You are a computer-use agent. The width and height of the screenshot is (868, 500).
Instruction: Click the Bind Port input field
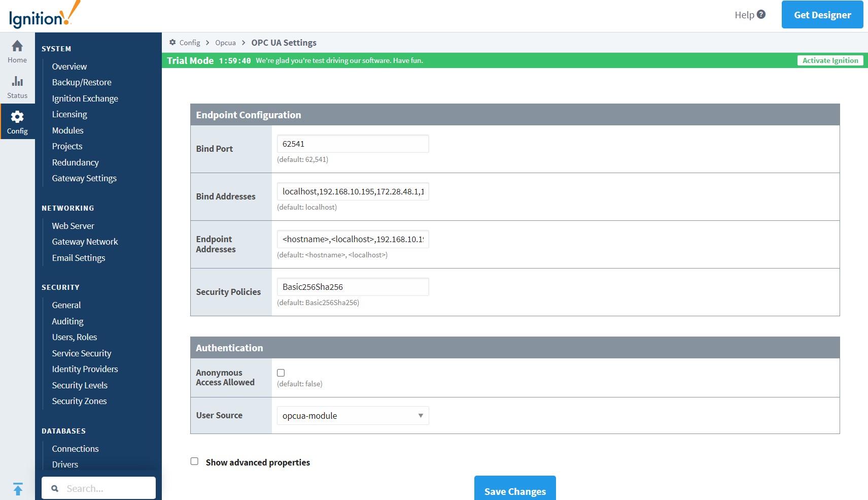tap(353, 144)
